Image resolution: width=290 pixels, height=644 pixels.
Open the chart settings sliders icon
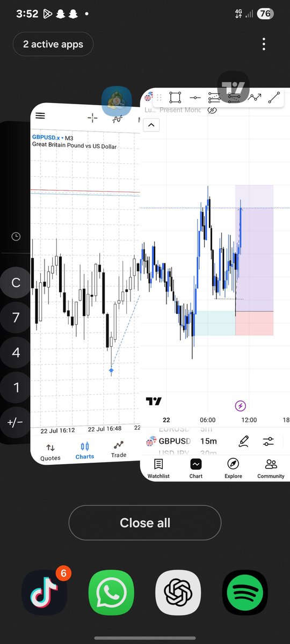point(268,441)
